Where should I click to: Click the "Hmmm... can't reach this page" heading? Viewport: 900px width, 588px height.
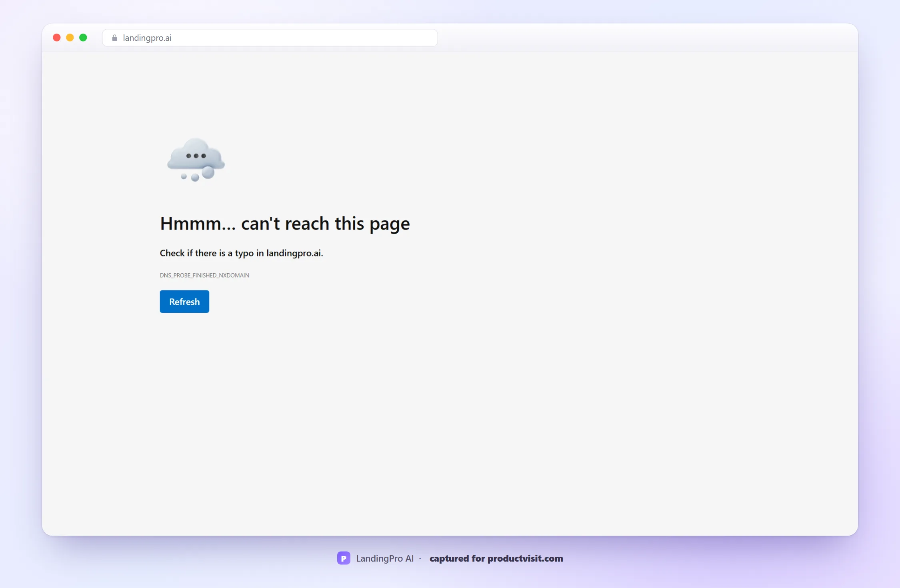(x=285, y=224)
